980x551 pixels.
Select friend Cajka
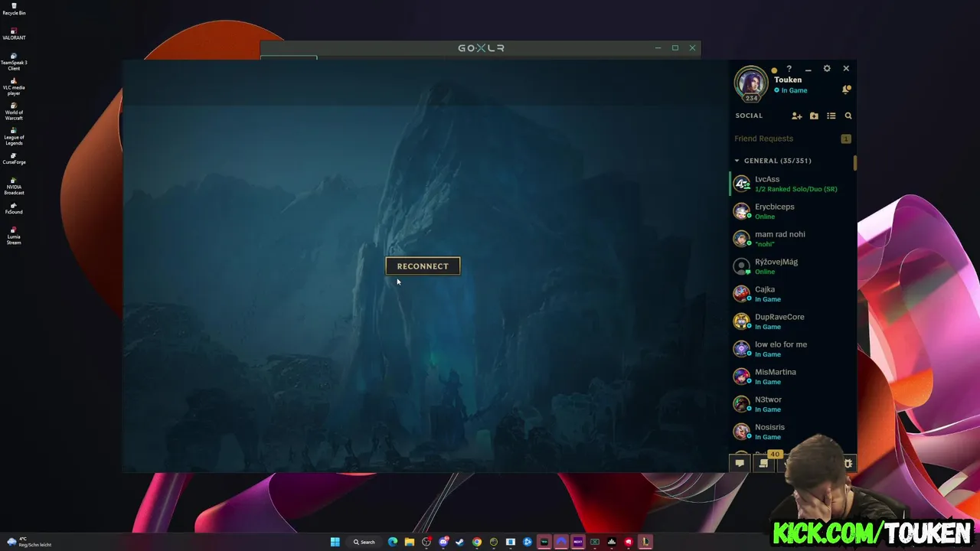pos(792,294)
